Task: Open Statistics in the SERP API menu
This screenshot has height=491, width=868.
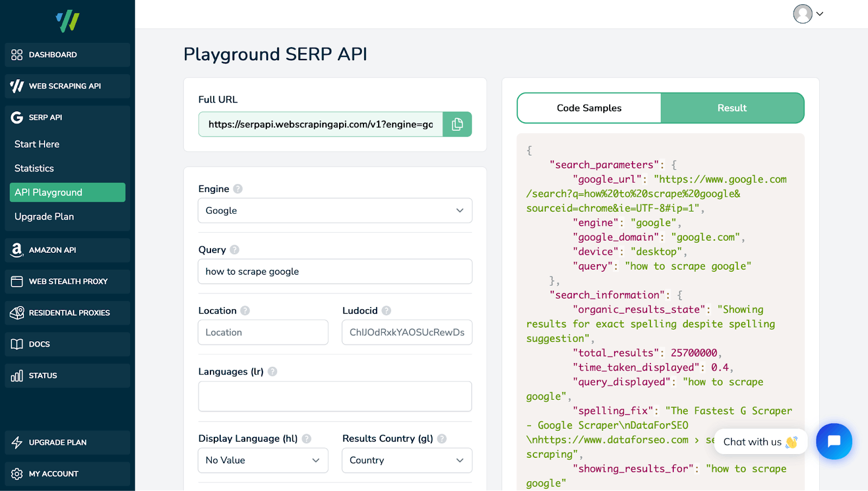Action: click(34, 168)
